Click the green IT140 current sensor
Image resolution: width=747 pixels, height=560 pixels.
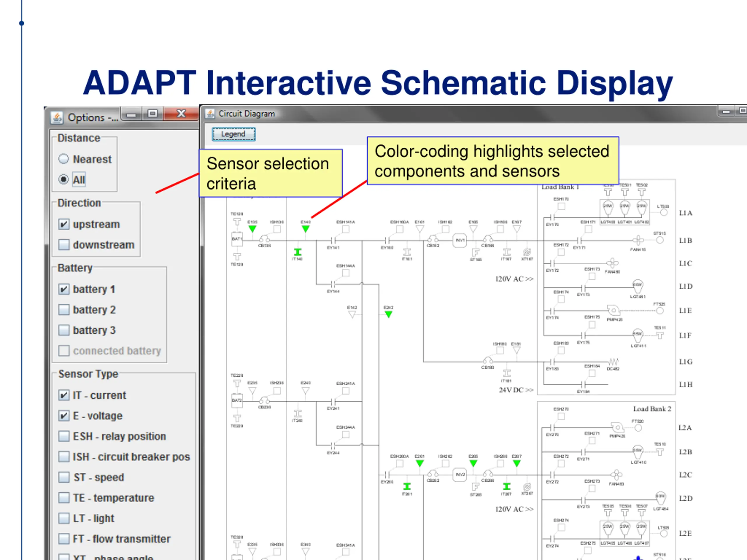click(297, 252)
